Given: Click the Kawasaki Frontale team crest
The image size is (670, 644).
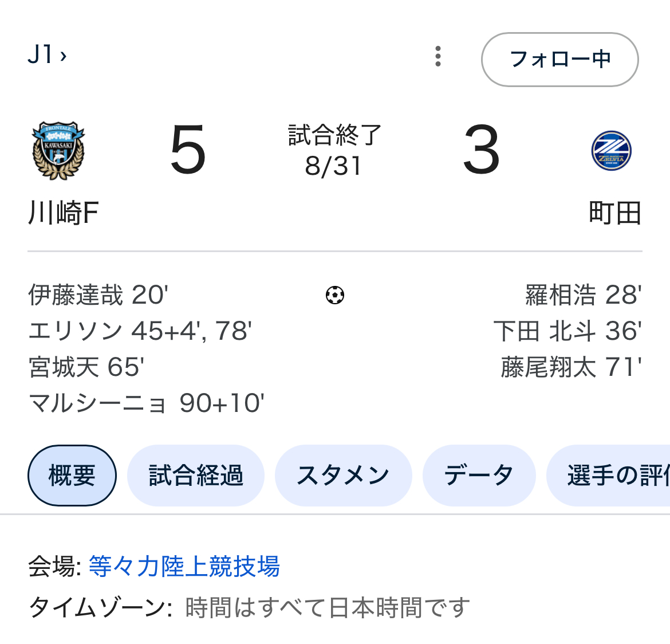Looking at the screenshot, I should 58,151.
